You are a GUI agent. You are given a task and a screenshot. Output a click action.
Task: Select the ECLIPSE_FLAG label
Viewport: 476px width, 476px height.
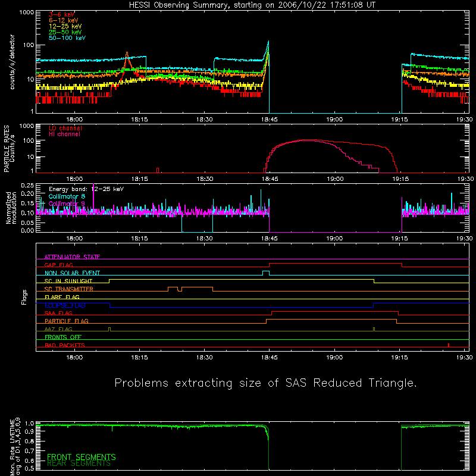tap(65, 305)
